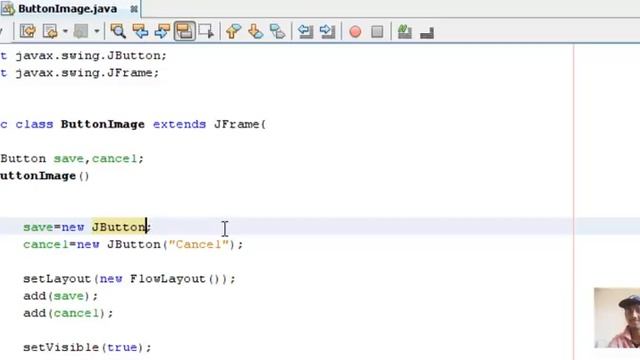Open the Back history dropdown arrow
The height and width of the screenshot is (360, 640).
(65, 31)
